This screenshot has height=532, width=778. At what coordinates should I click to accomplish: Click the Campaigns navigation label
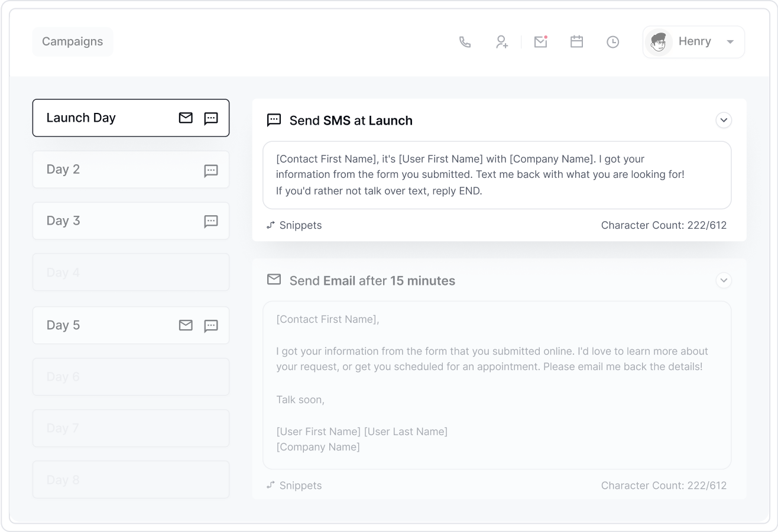(72, 41)
